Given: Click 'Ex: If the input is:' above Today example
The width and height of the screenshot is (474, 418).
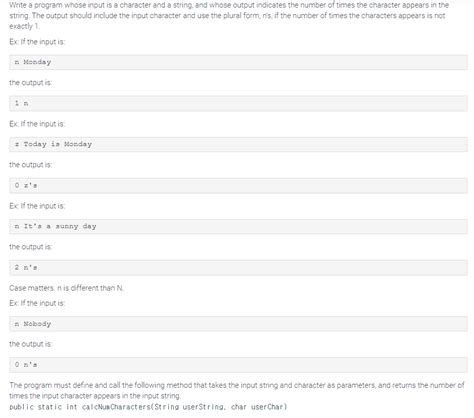Looking at the screenshot, I should 37,124.
